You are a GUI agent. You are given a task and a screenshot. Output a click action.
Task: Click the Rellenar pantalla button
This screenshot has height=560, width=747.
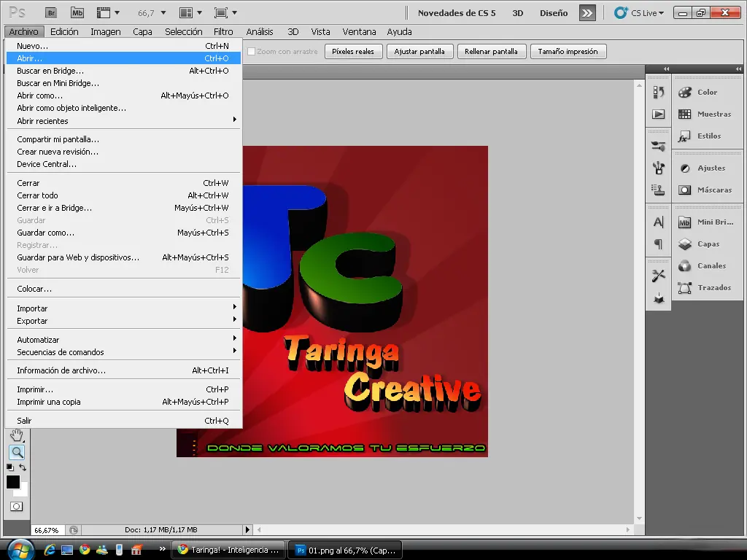coord(491,52)
